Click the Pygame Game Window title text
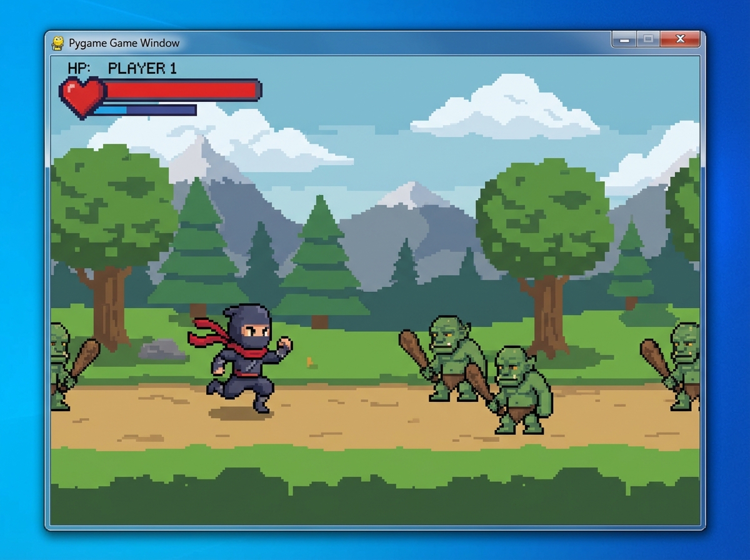The width and height of the screenshot is (750, 560). click(124, 43)
